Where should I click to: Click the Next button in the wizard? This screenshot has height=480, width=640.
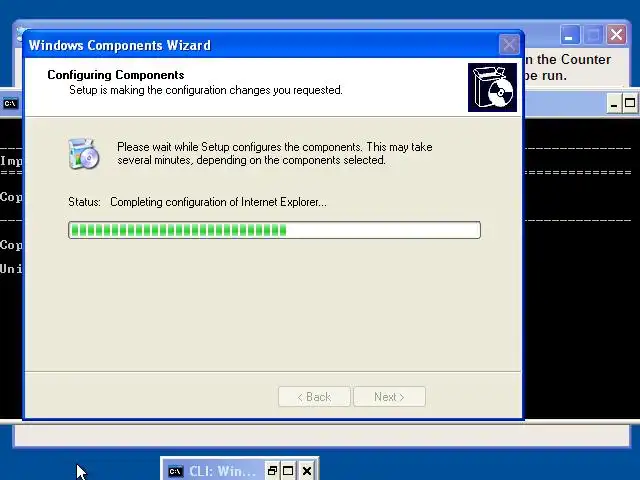pyautogui.click(x=389, y=397)
